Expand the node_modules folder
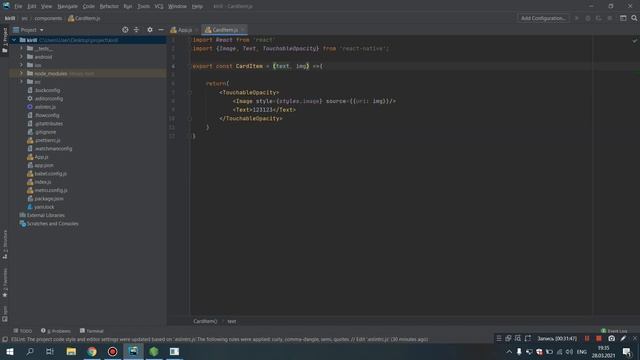640x360 pixels. pyautogui.click(x=21, y=73)
